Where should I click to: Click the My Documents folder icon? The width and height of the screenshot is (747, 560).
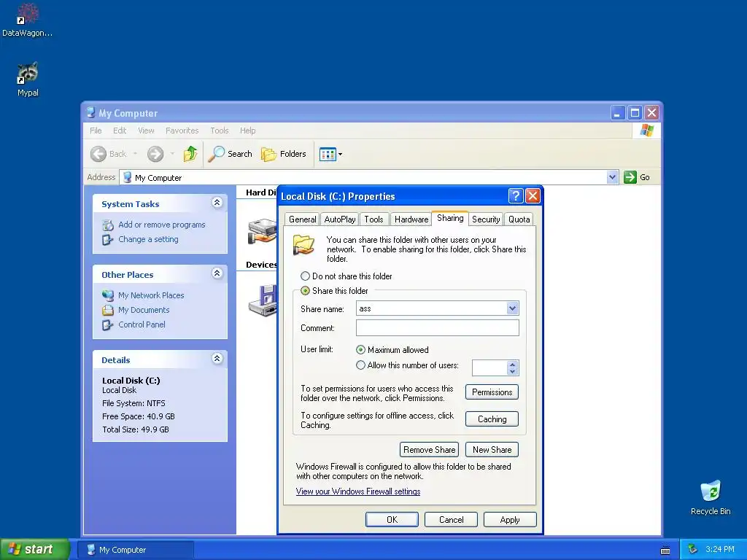108,310
